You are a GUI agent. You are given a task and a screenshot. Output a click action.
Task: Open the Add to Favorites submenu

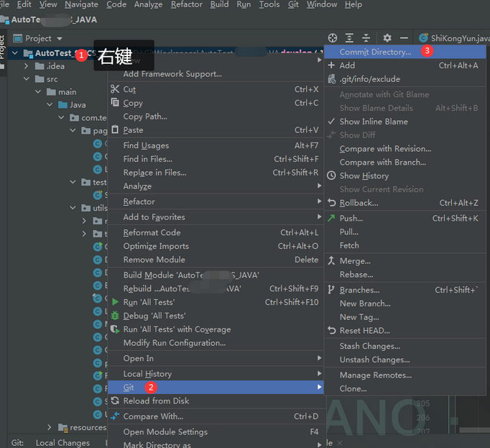pos(216,217)
